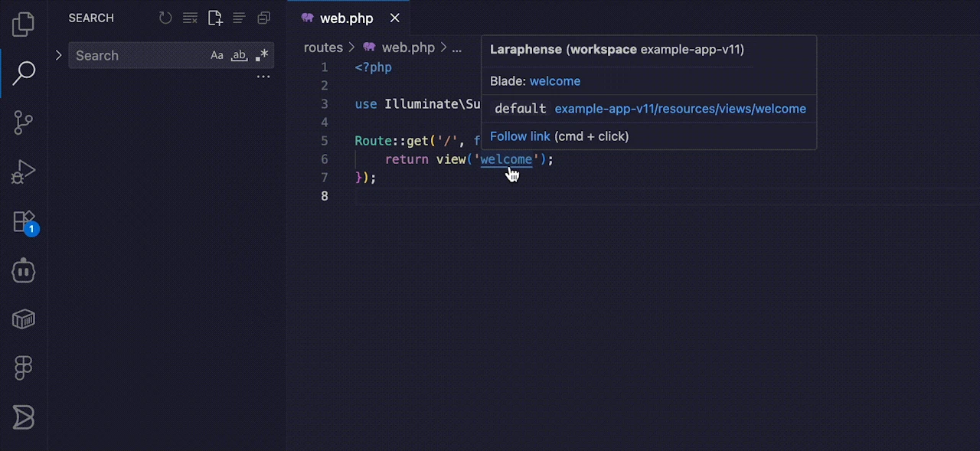
Task: Toggle search details ellipsis
Action: coord(263,77)
